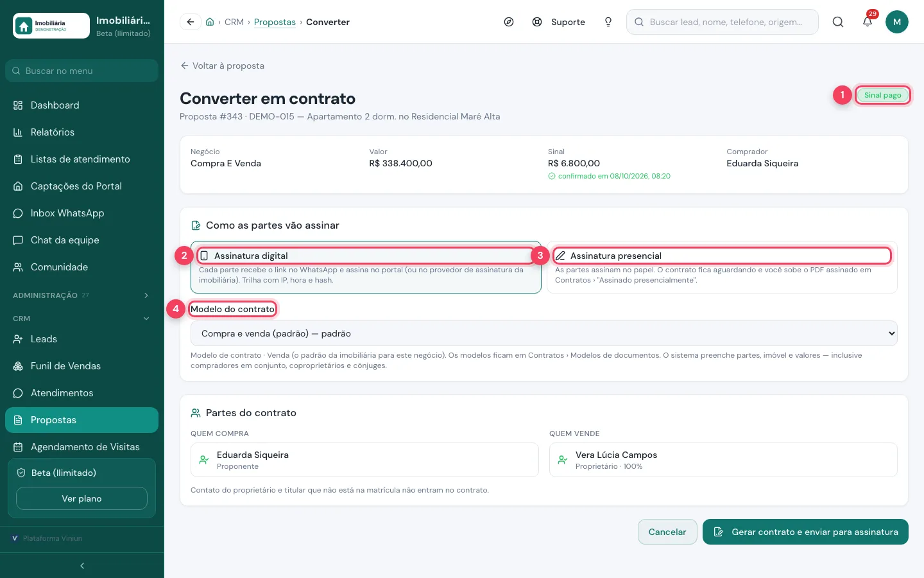924x578 pixels.
Task: Go to Listas de atendimento
Action: click(x=81, y=159)
